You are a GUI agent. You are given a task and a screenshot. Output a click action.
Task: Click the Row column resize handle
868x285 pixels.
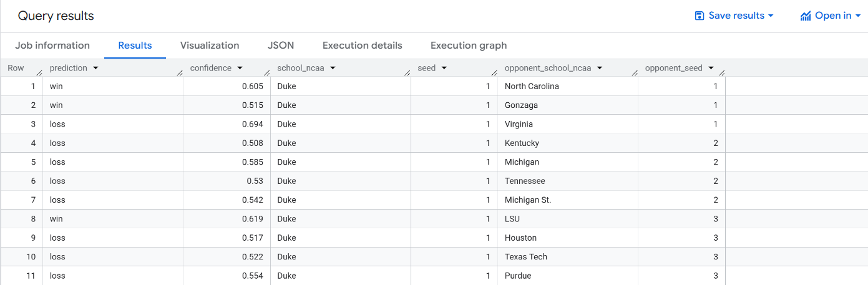[x=39, y=73]
